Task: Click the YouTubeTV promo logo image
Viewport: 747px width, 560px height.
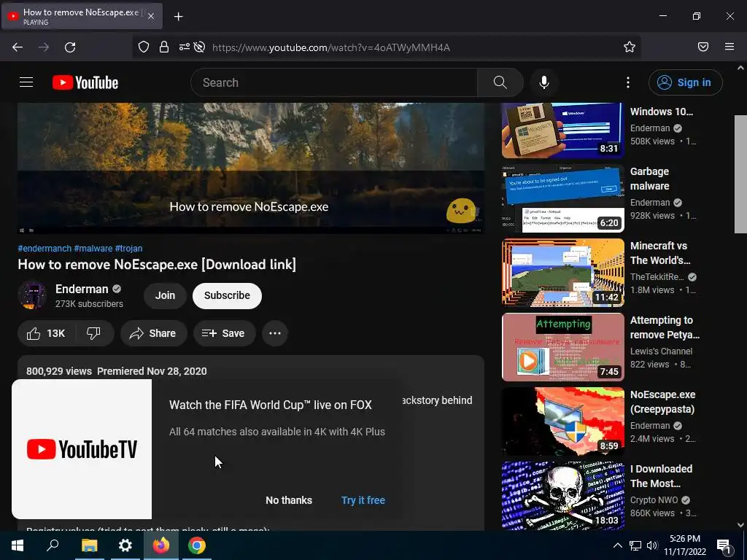Action: pyautogui.click(x=82, y=449)
